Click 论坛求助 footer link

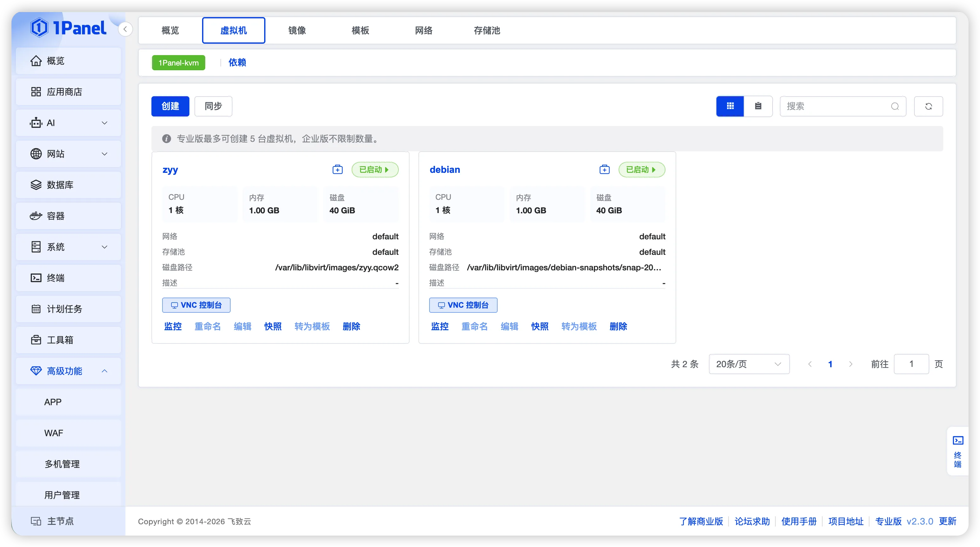point(752,522)
